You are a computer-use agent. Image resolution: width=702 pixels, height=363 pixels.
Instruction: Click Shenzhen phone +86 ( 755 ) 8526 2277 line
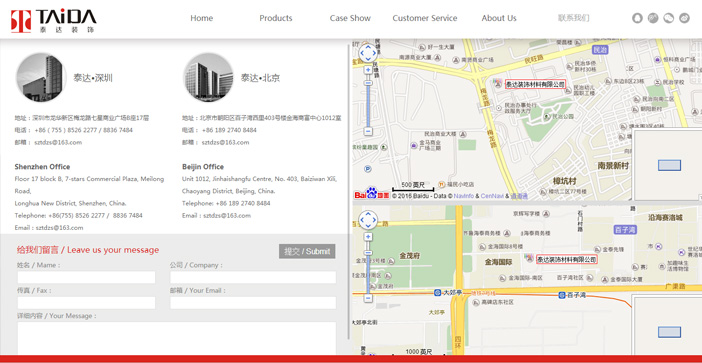coord(73,130)
